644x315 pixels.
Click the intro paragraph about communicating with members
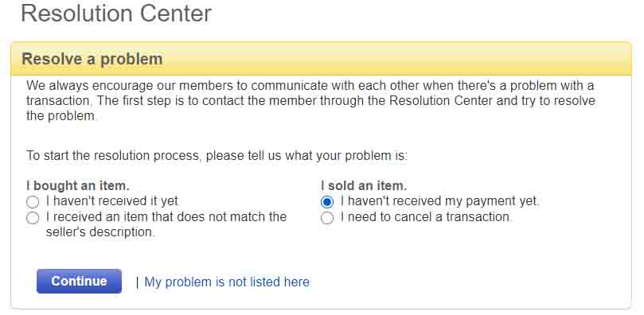click(x=311, y=101)
